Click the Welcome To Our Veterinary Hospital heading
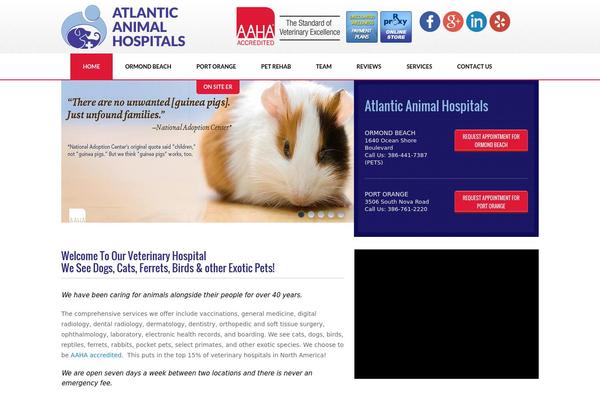This screenshot has width=600, height=400. point(134,256)
